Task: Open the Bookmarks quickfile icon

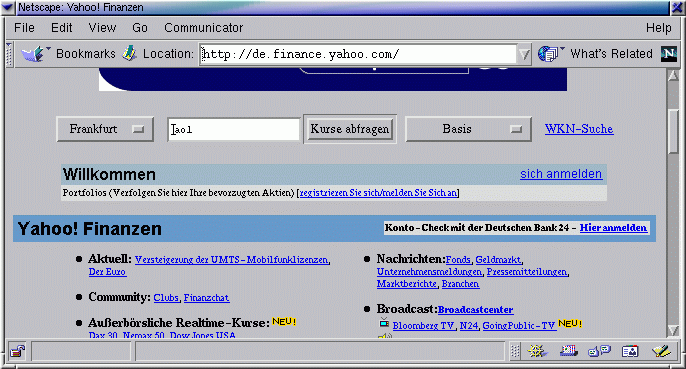Action: click(34, 54)
